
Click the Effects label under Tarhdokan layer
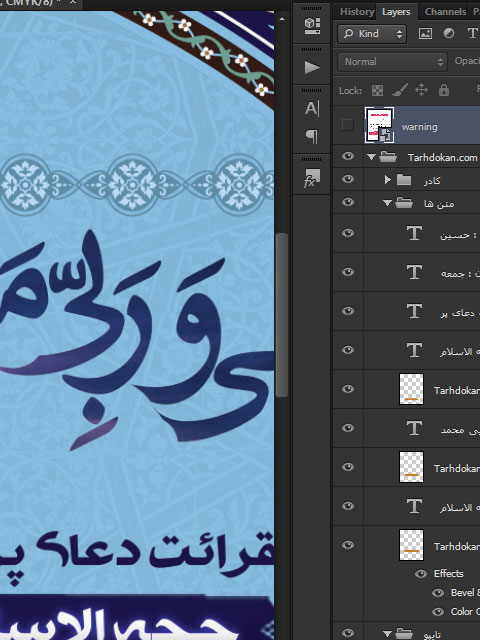coord(449,573)
